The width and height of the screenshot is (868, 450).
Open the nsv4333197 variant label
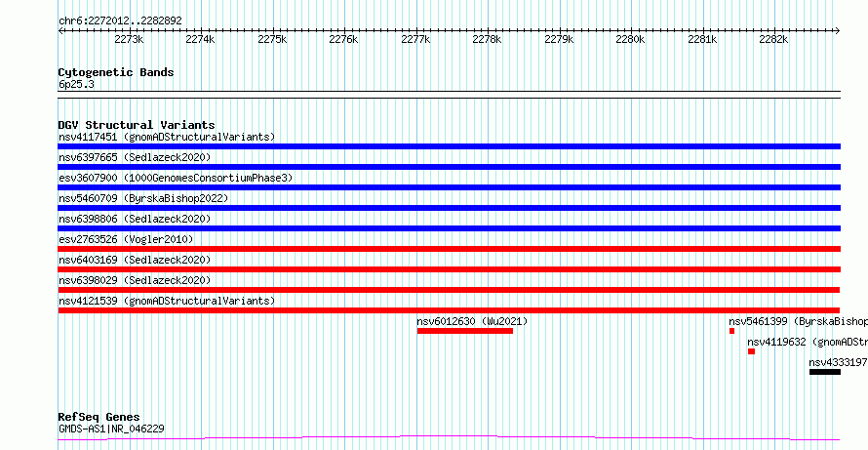point(838,362)
